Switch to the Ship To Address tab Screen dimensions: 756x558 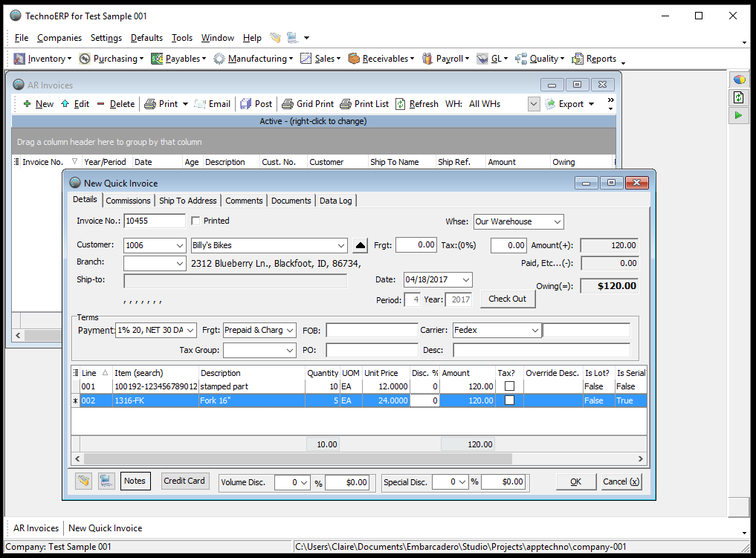[187, 201]
